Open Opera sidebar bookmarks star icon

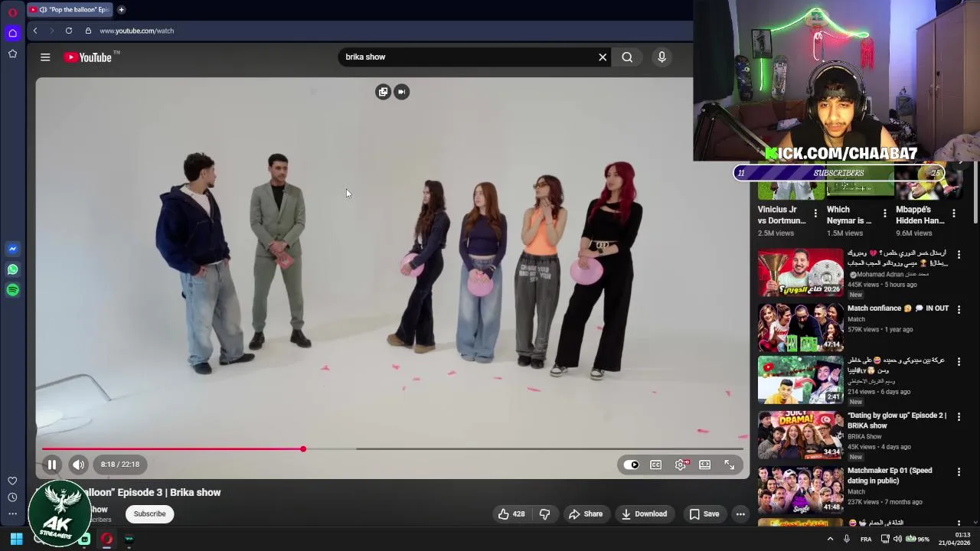click(12, 54)
